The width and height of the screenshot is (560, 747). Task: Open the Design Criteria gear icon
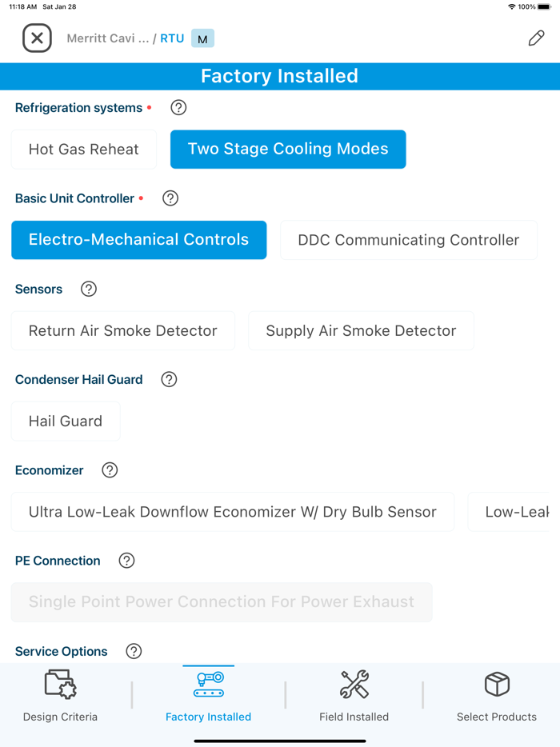tap(60, 685)
